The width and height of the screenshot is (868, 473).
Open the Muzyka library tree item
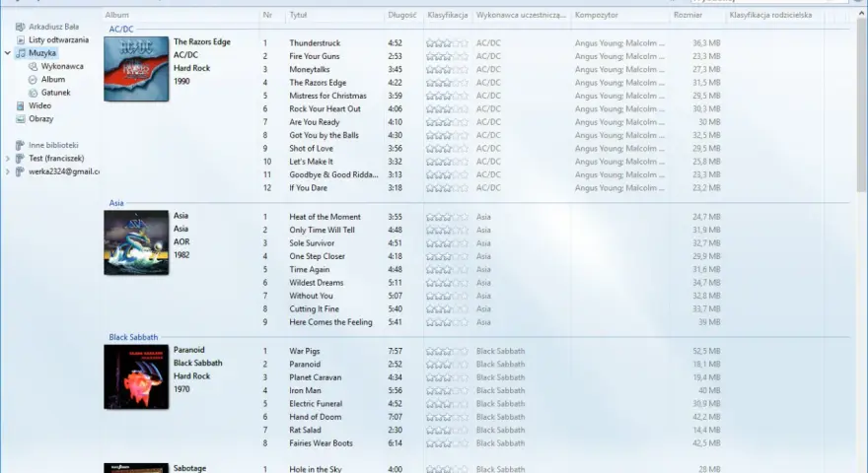(42, 53)
